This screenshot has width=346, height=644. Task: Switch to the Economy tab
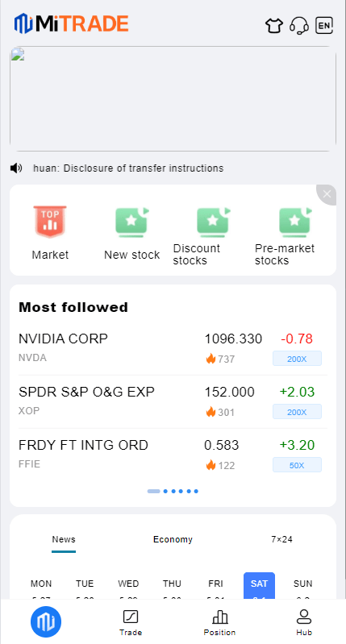coord(173,539)
